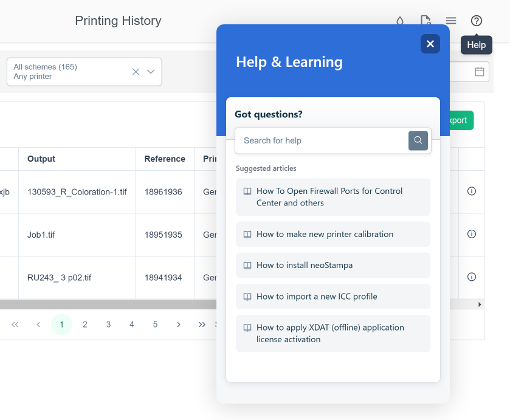The image size is (510, 420).
Task: Go to first page of results
Action: [15, 325]
